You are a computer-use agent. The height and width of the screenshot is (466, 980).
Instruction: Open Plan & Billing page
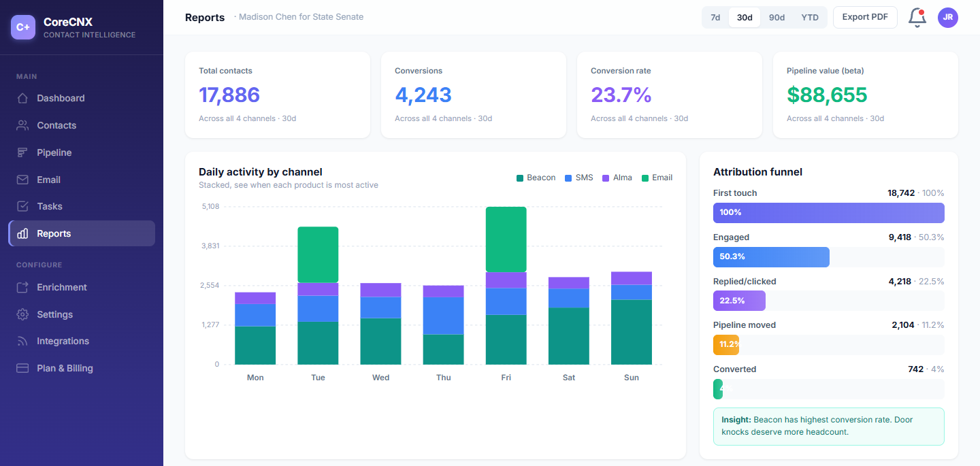[82, 368]
